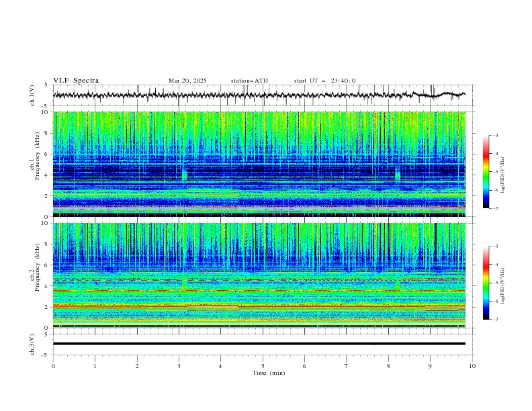Click ch.1 'Frequency (kHz)' axis label
The height and width of the screenshot is (411, 532).
[37, 156]
